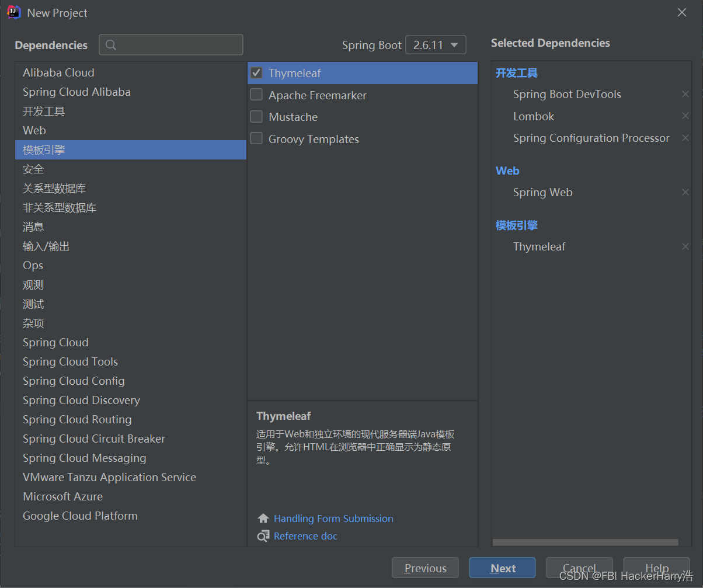This screenshot has height=588, width=703.
Task: Open VMware Tanzu Application Service category
Action: point(131,477)
